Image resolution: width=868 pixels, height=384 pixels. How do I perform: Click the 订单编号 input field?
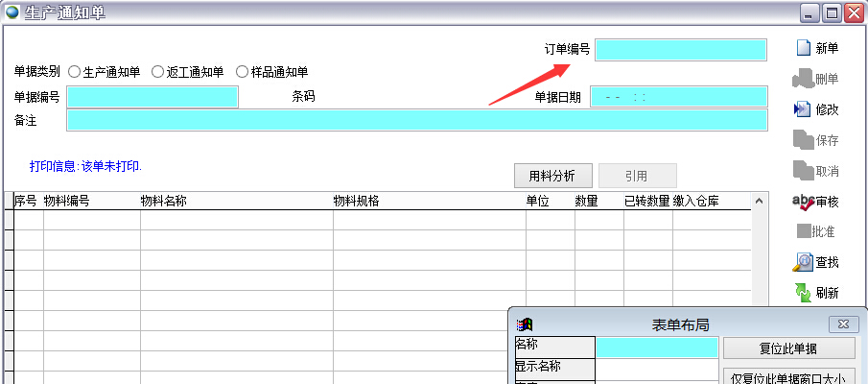(x=680, y=50)
